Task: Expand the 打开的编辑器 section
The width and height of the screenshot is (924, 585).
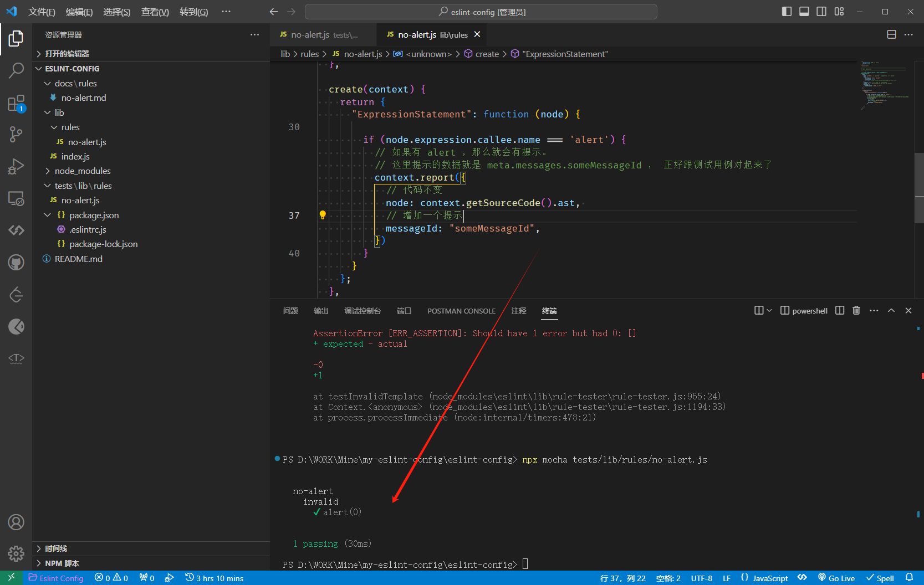Action: point(151,54)
